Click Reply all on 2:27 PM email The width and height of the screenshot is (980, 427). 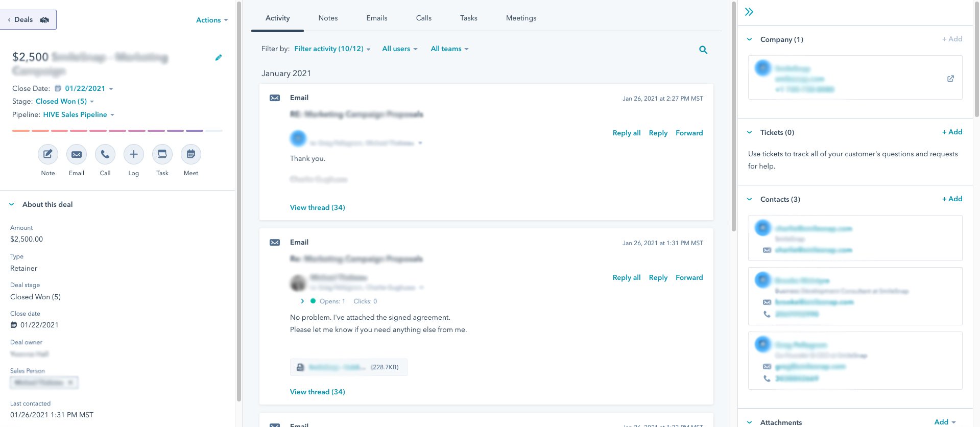[627, 133]
